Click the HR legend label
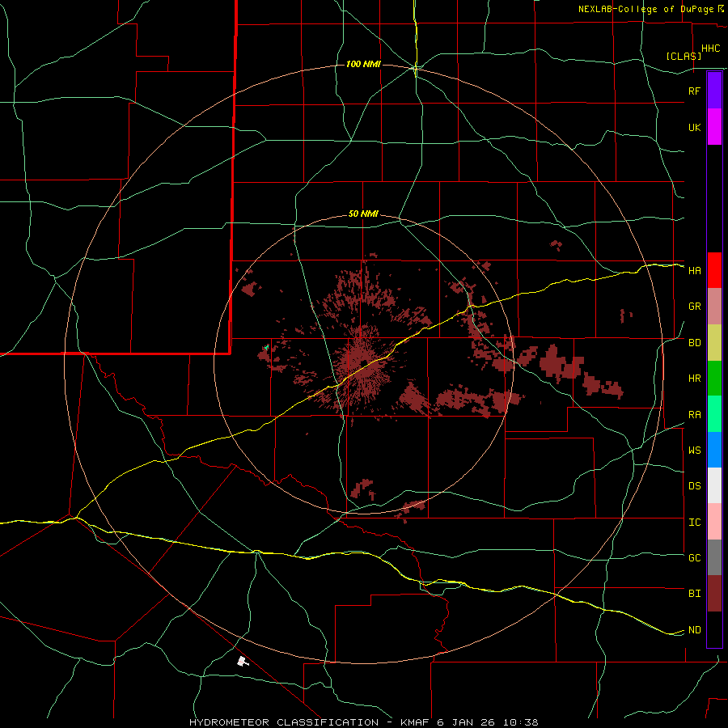Image resolution: width=728 pixels, height=728 pixels. tap(694, 379)
